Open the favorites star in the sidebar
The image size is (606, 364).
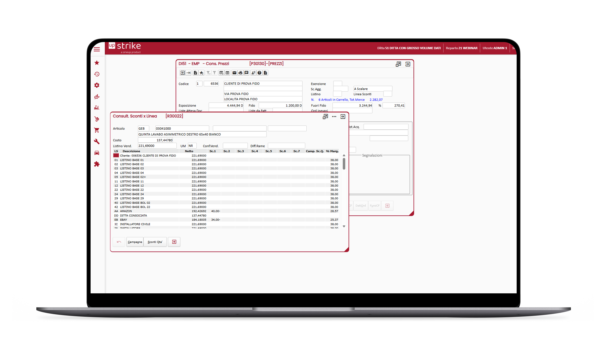(x=97, y=63)
